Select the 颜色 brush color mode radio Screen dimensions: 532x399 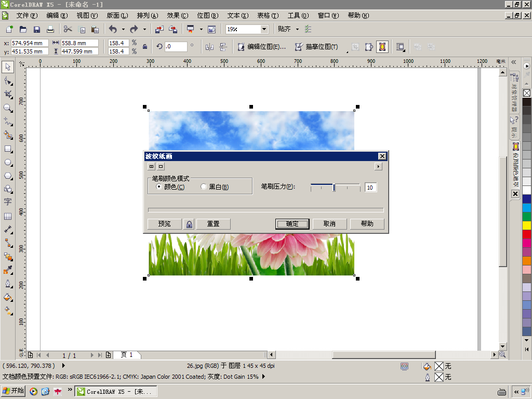point(158,187)
